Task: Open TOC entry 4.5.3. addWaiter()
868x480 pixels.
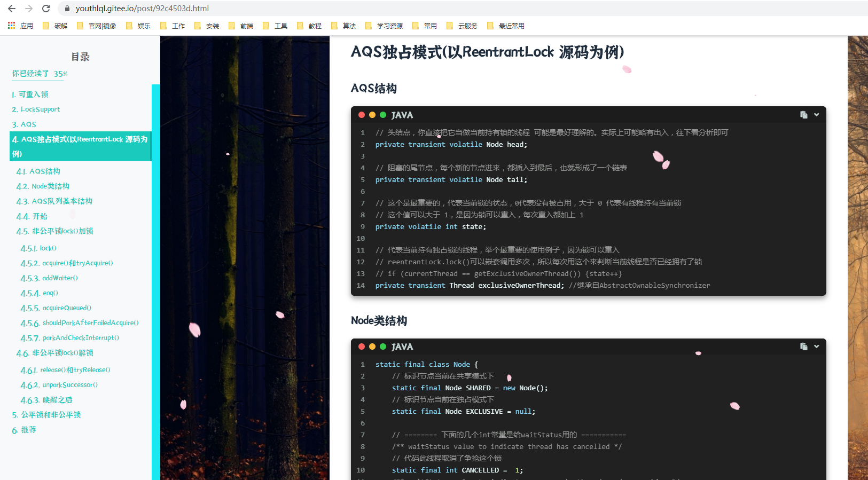Action: pyautogui.click(x=49, y=278)
